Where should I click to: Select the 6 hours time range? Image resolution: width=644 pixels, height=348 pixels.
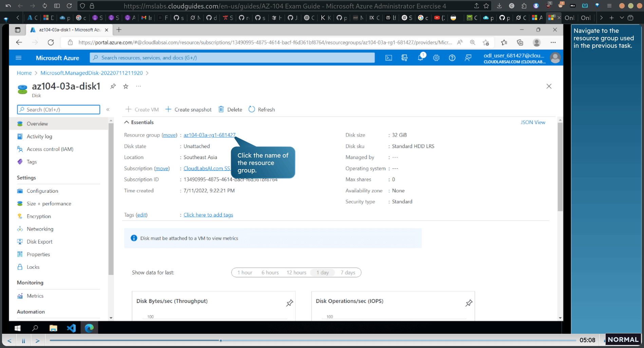[270, 272]
